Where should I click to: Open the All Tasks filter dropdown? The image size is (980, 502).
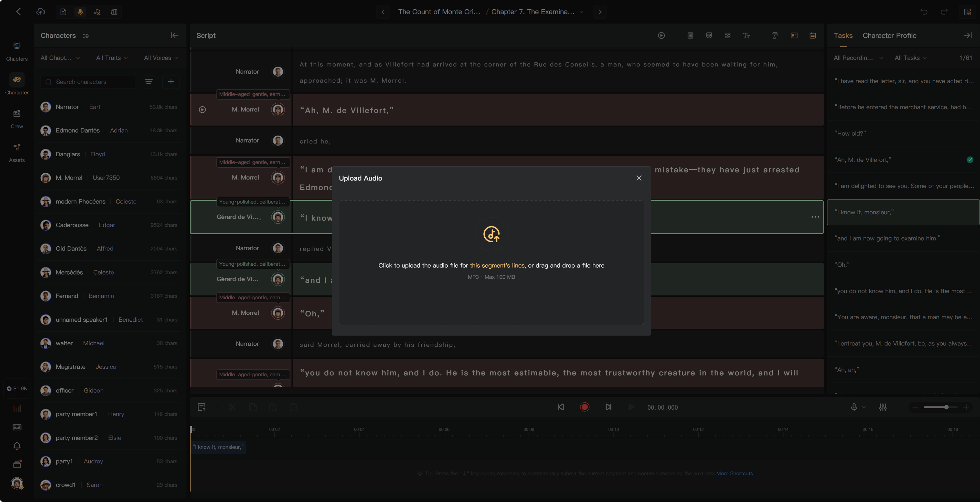[x=910, y=58]
